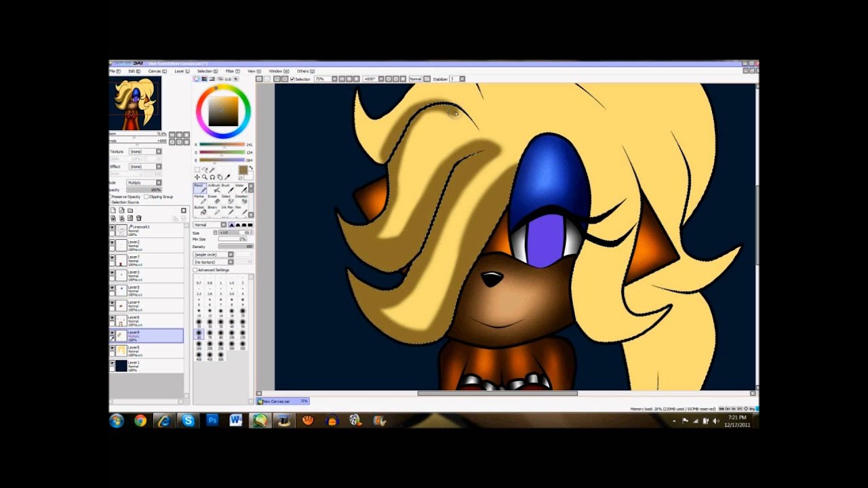The width and height of the screenshot is (868, 488).
Task: Hide Layer2 visibility eye
Action: [112, 243]
